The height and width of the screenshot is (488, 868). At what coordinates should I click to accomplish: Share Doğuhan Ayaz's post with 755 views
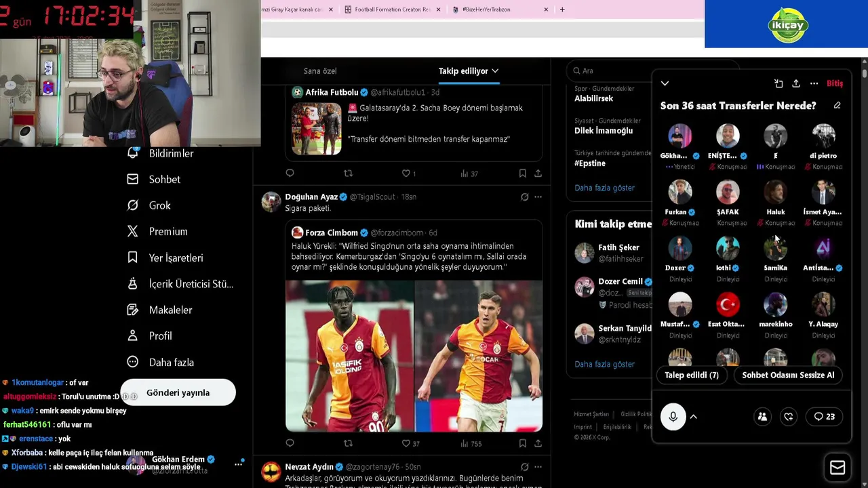click(538, 443)
